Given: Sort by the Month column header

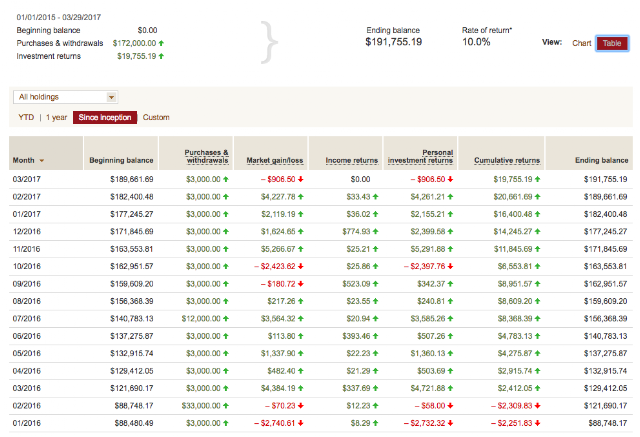Looking at the screenshot, I should (x=23, y=160).
